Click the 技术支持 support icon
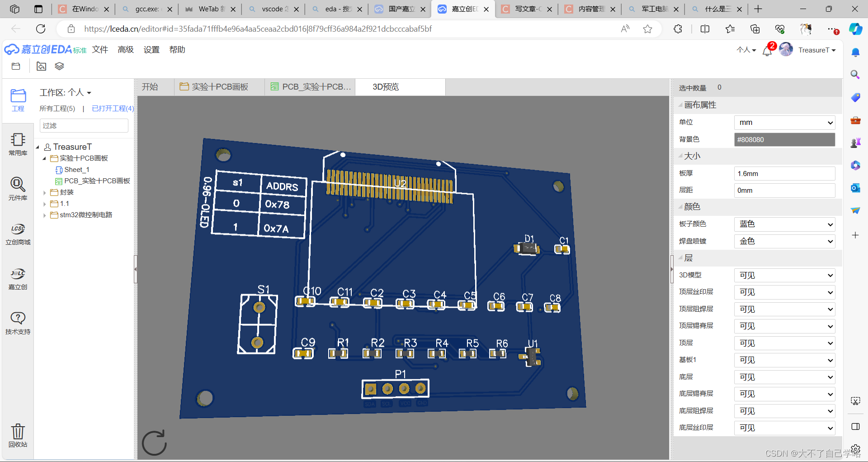The width and height of the screenshot is (868, 462). 18,322
